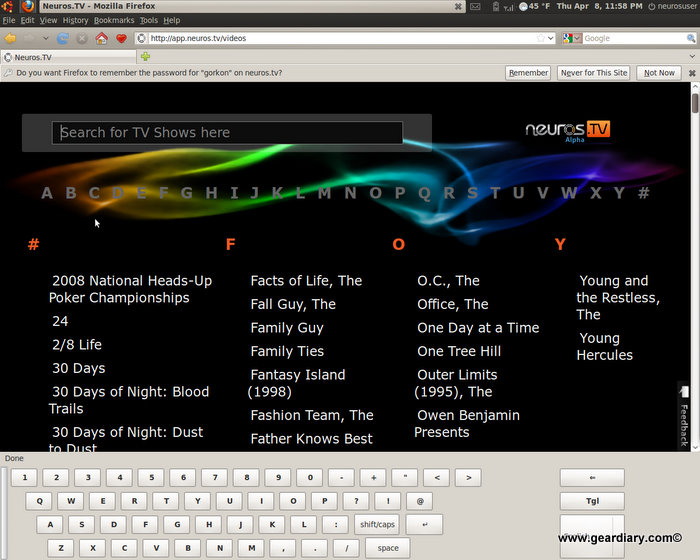Click the stop loading icon

(82, 39)
